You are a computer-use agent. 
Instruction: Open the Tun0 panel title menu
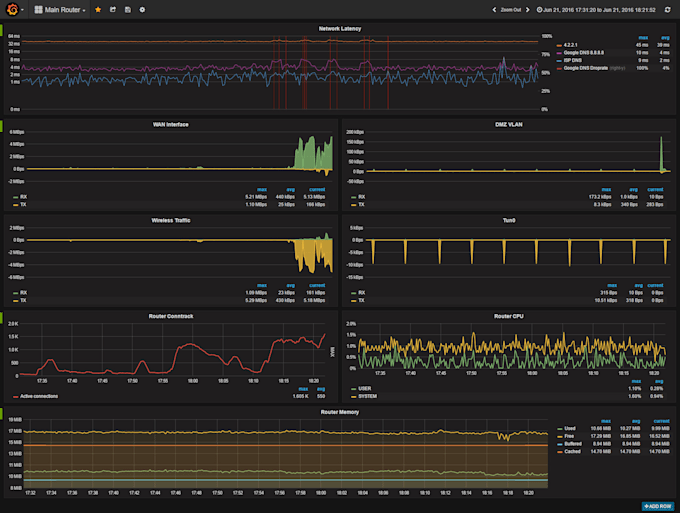pos(509,220)
